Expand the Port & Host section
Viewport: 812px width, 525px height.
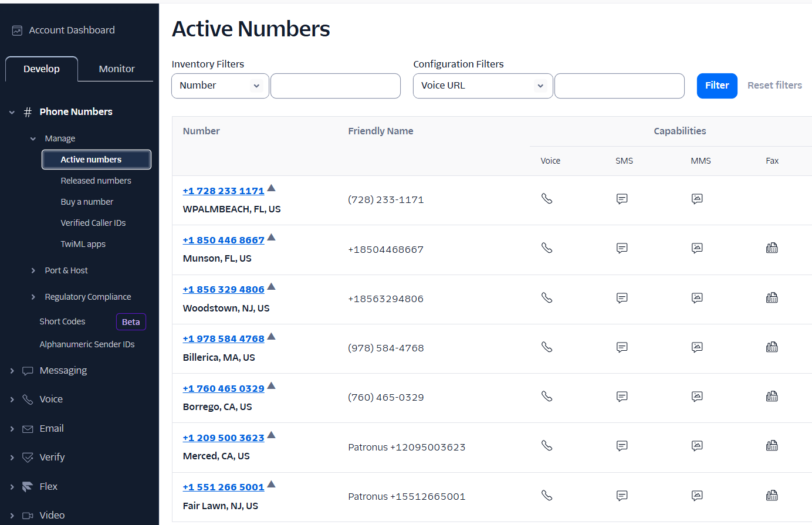(x=33, y=270)
